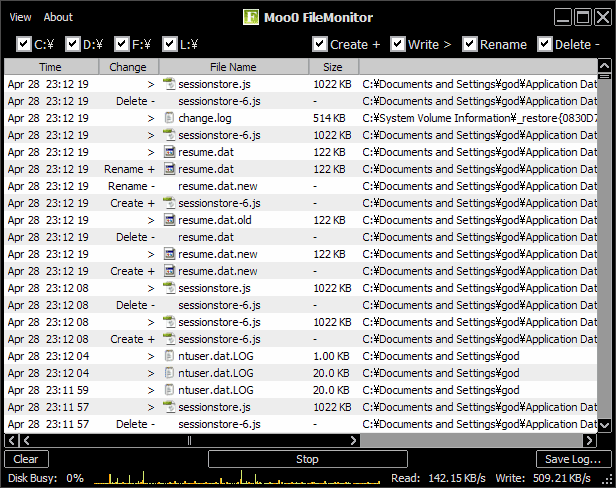
Task: Click the vertical scrollbar up arrow
Action: (604, 65)
